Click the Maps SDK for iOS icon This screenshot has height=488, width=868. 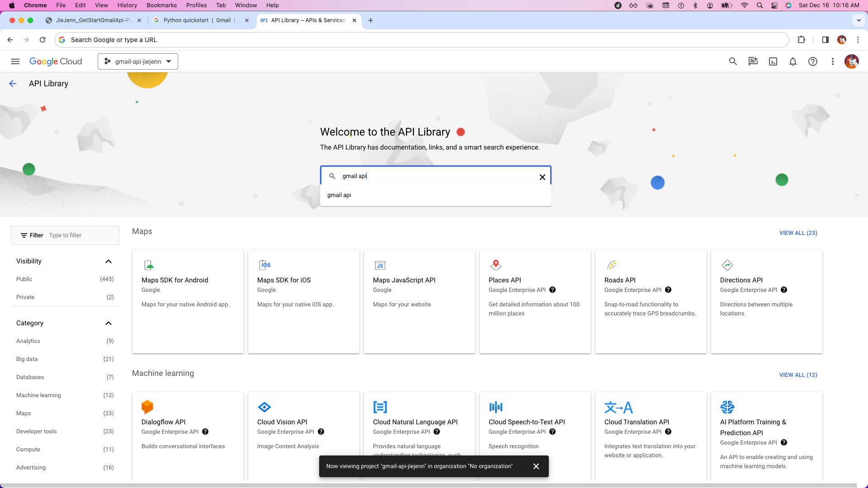[x=264, y=265]
